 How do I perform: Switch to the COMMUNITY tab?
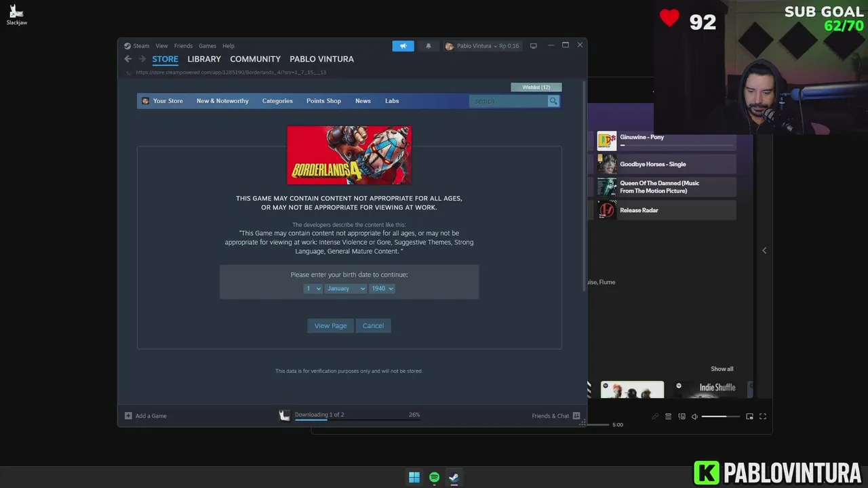tap(255, 59)
